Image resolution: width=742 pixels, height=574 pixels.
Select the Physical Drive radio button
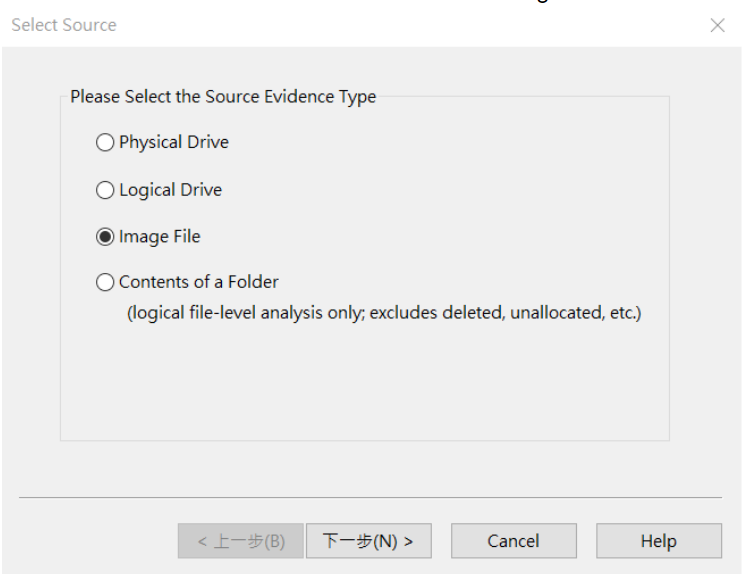coord(105,143)
